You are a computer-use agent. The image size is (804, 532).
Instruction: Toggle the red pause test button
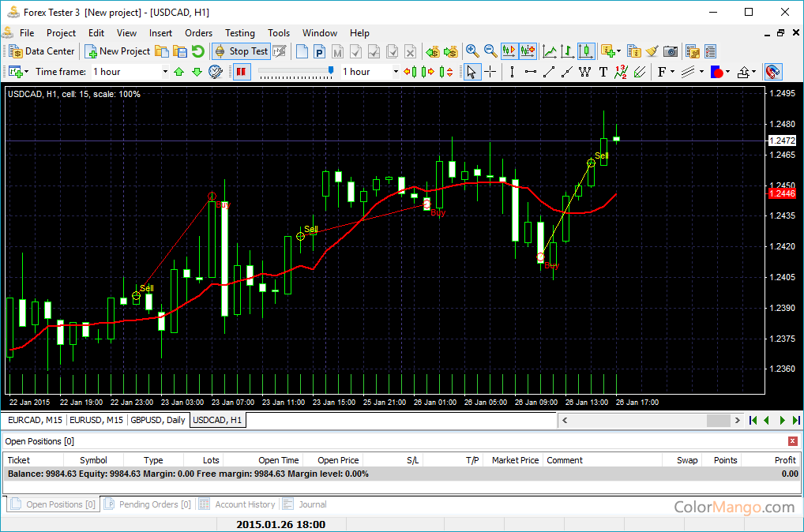pyautogui.click(x=241, y=72)
